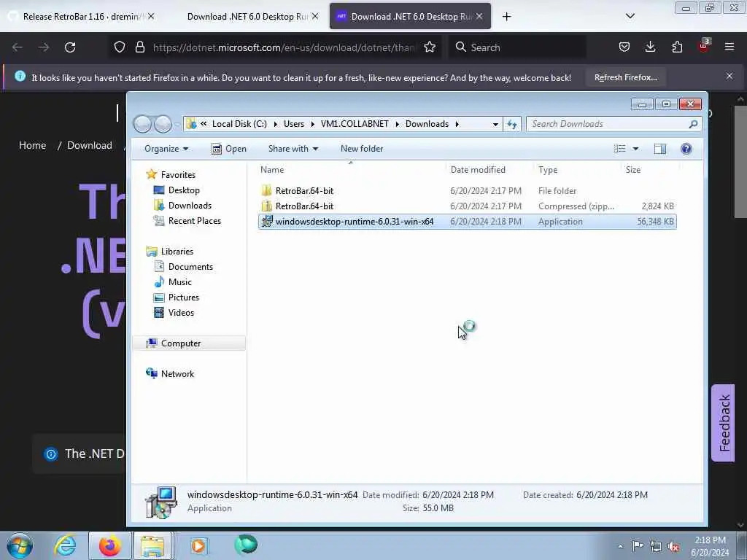Open the Pictures library
The height and width of the screenshot is (560, 747).
pyautogui.click(x=183, y=297)
